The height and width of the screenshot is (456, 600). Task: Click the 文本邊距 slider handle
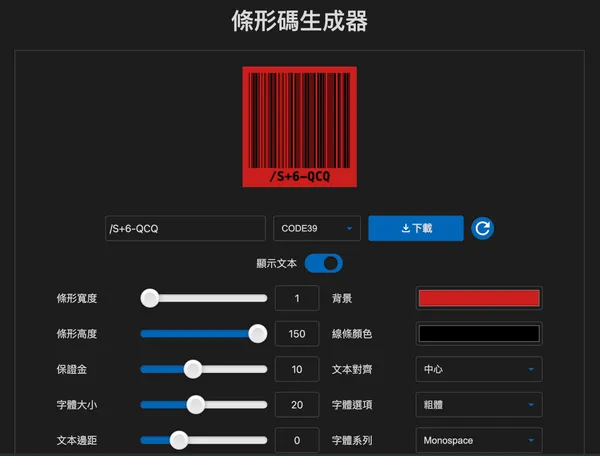click(179, 440)
